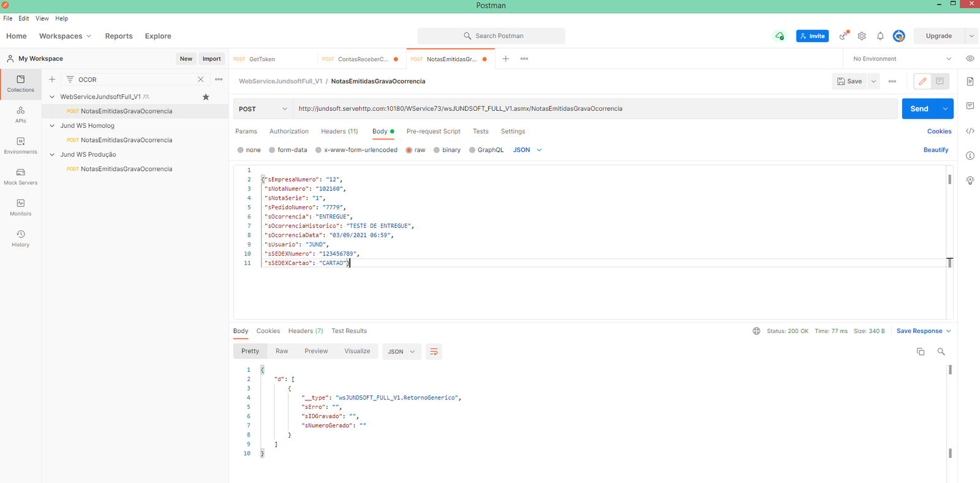The image size is (980, 483).
Task: Copy response body with copy icon
Action: pyautogui.click(x=920, y=351)
